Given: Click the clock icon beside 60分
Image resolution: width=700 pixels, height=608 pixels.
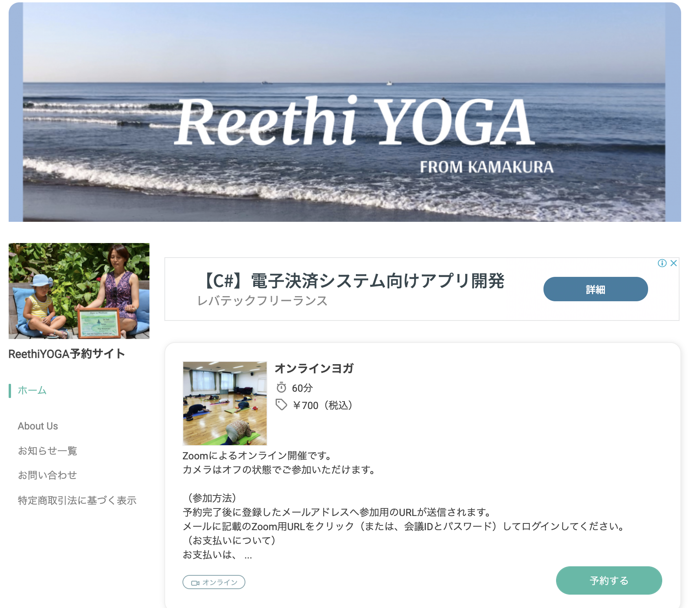Looking at the screenshot, I should coord(281,388).
